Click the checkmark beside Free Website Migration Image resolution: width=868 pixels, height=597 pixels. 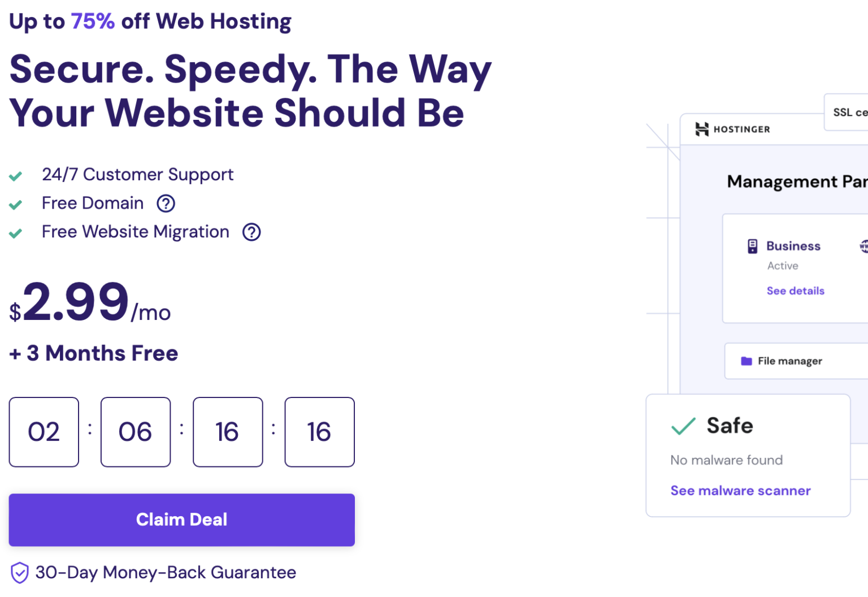tap(16, 233)
